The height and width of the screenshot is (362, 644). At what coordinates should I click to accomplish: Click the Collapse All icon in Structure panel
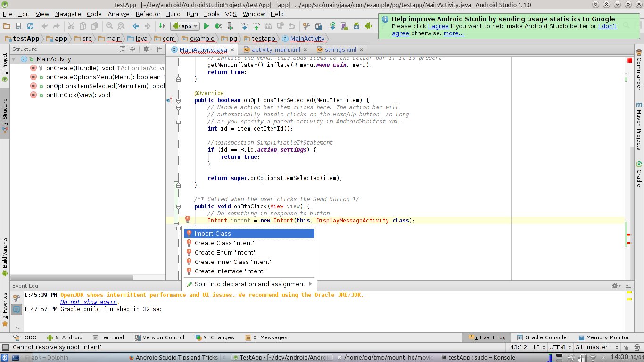pyautogui.click(x=132, y=49)
